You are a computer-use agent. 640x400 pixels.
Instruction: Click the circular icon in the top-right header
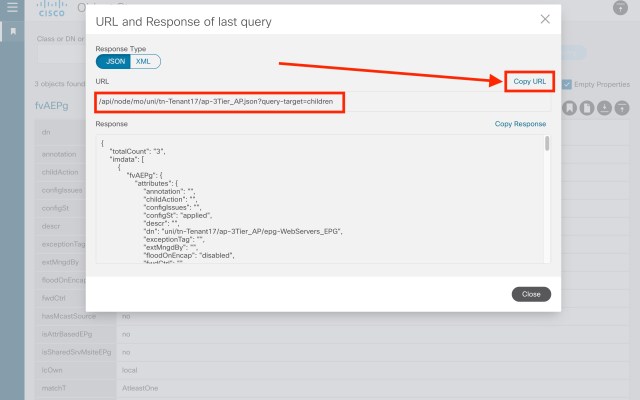point(619,8)
